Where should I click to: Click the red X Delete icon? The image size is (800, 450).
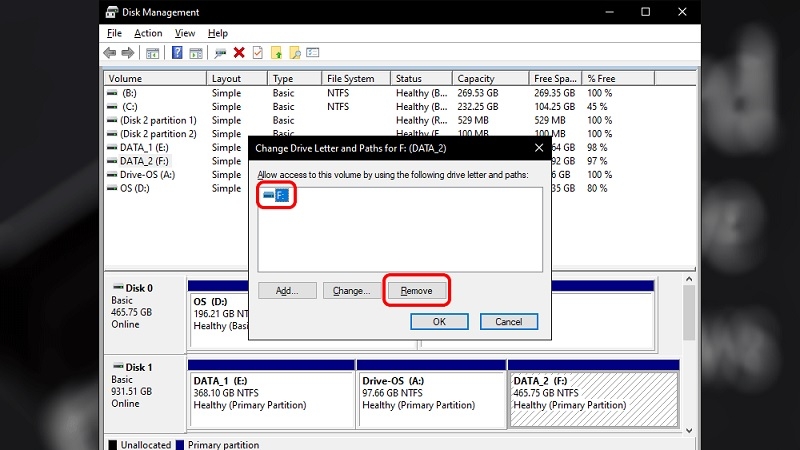click(x=239, y=53)
